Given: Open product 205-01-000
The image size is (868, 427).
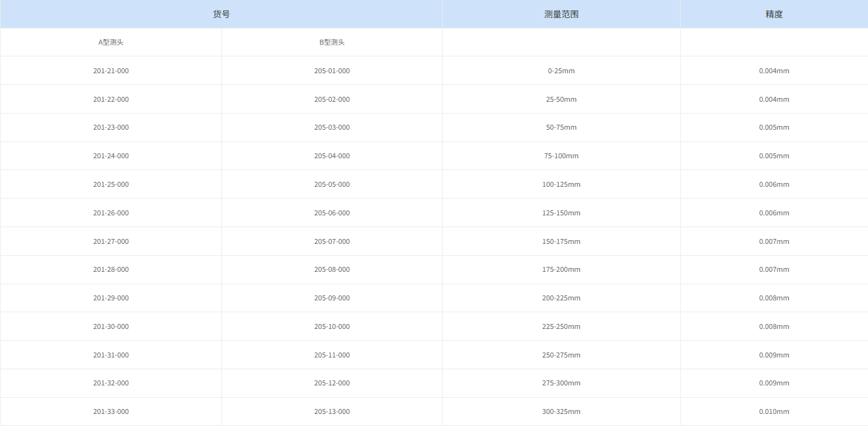Looking at the screenshot, I should (331, 70).
